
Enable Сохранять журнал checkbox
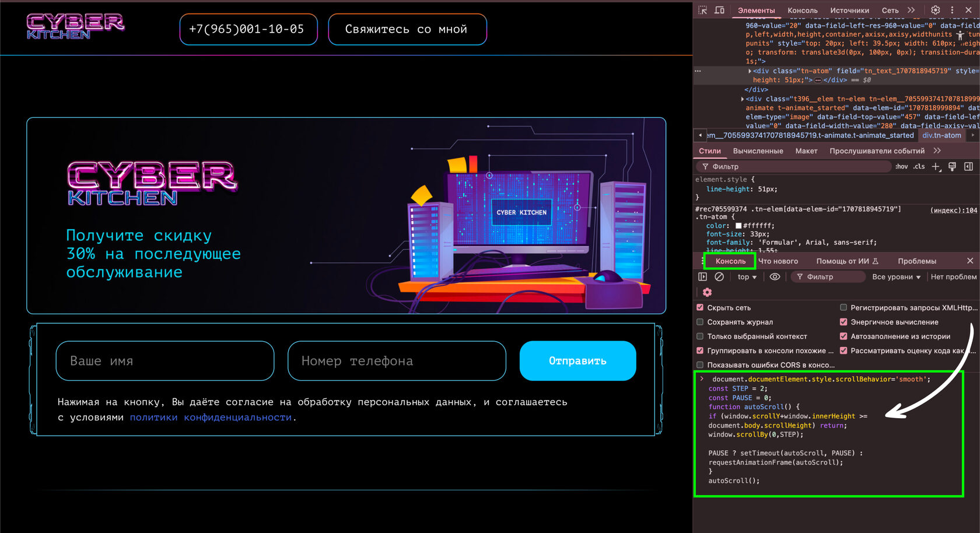(x=700, y=322)
